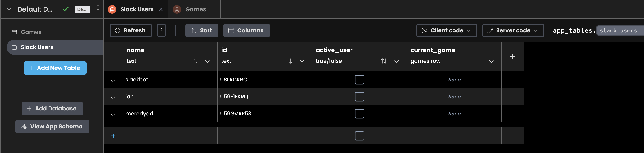This screenshot has height=153, width=644.
Task: Click the sort arrows in the name column
Action: 194,61
